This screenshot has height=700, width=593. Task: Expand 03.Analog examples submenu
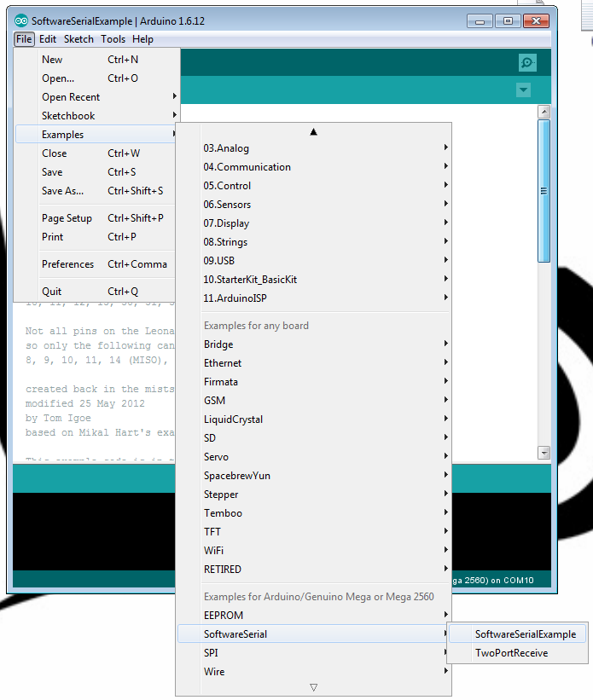tap(314, 148)
